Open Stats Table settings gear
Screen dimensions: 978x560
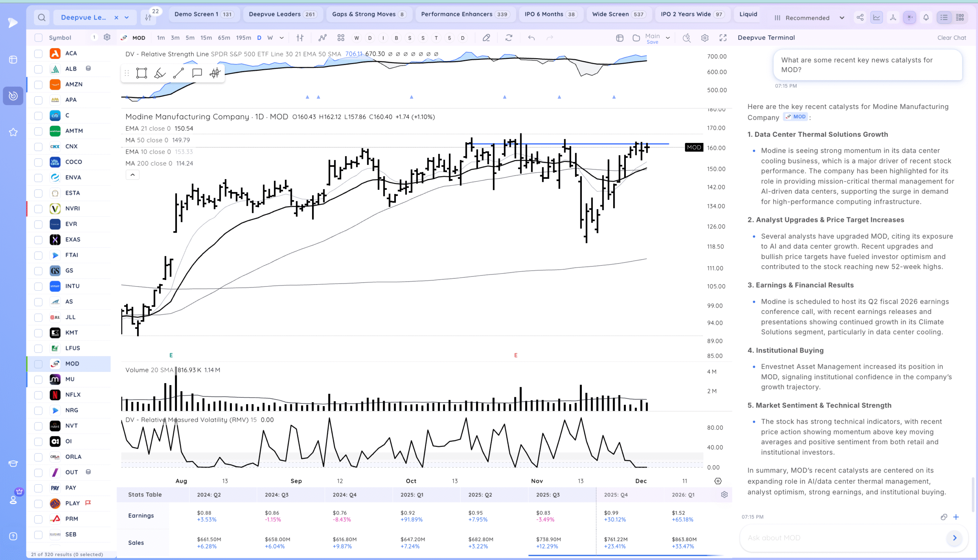click(x=724, y=495)
